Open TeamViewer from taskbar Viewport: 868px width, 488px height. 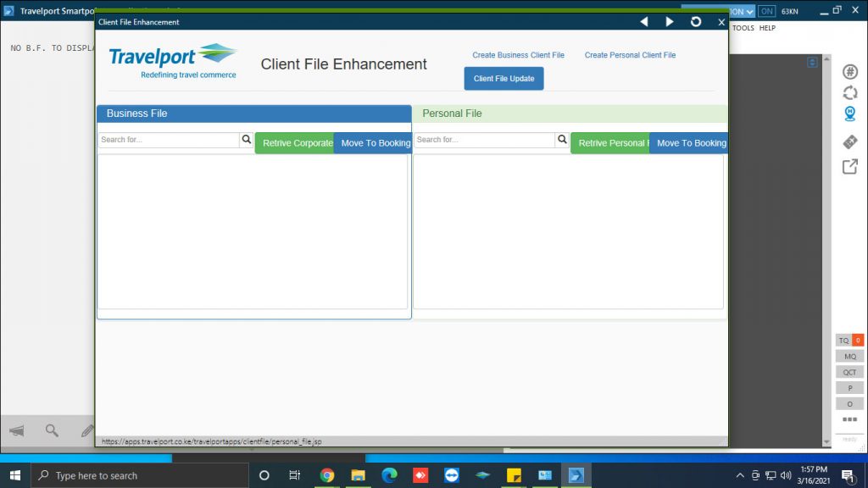[452, 475]
